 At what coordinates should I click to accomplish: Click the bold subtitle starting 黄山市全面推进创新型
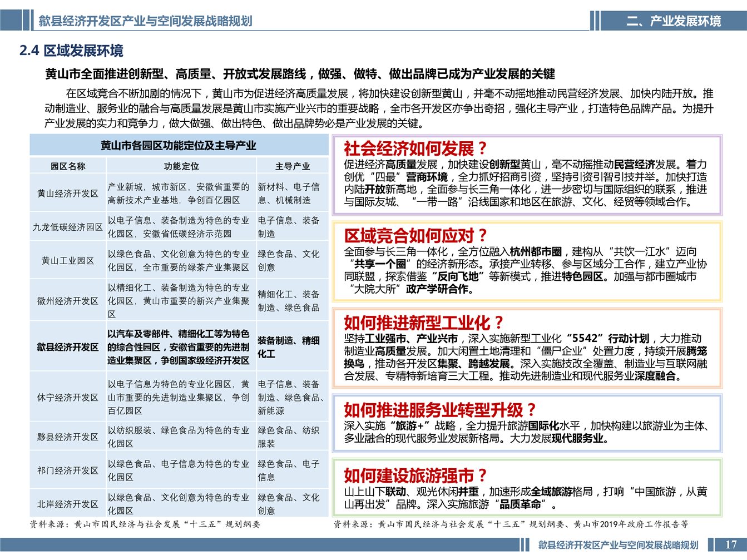click(300, 74)
